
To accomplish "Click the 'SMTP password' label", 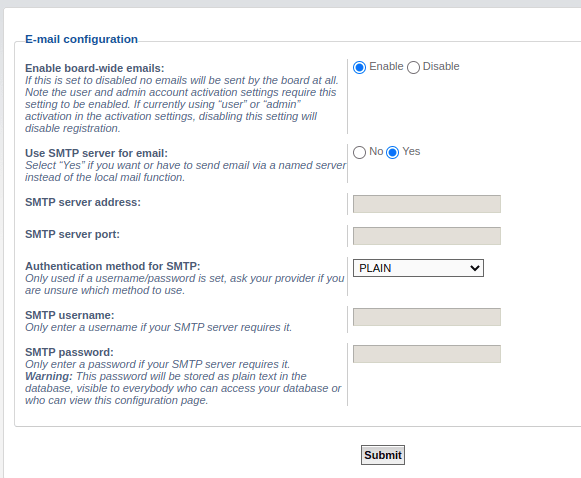I will [69, 352].
